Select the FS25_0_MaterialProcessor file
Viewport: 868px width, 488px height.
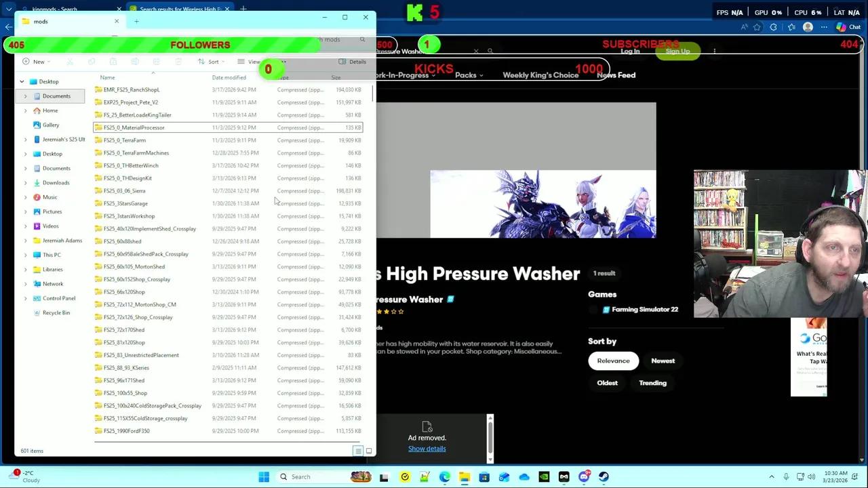(229, 127)
